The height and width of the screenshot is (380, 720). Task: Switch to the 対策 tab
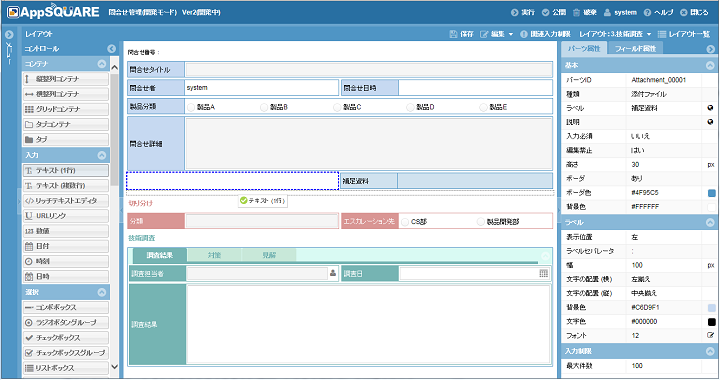tap(214, 255)
